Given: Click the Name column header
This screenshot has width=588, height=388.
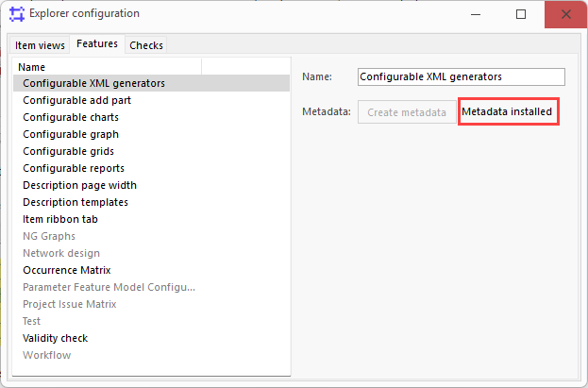Looking at the screenshot, I should pyautogui.click(x=108, y=67).
